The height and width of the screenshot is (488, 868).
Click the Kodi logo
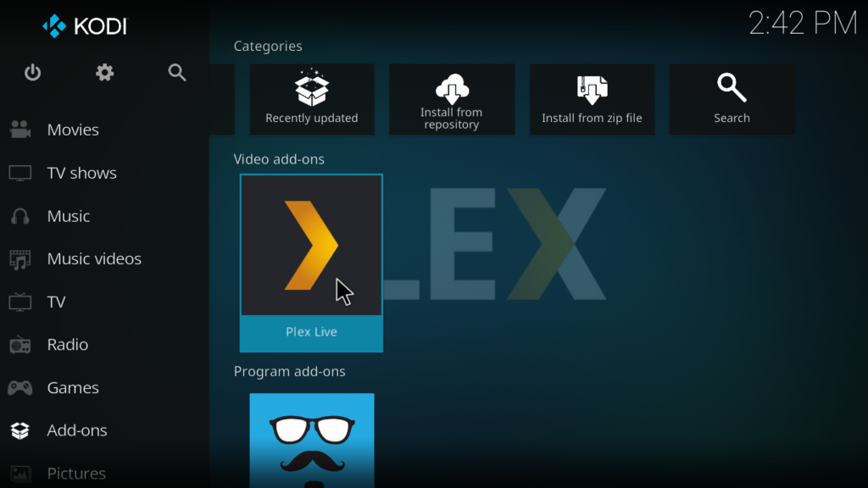[x=85, y=26]
